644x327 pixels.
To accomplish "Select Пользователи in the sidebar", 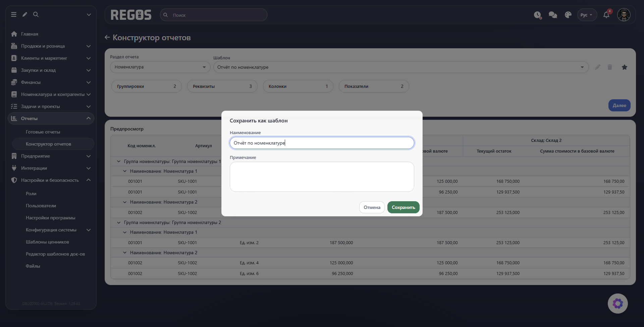I will click(x=41, y=206).
